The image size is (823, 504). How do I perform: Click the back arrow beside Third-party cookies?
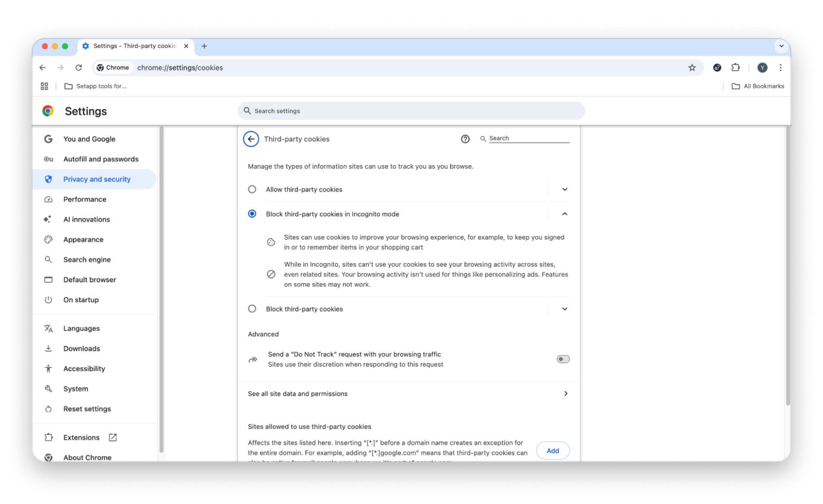(251, 139)
